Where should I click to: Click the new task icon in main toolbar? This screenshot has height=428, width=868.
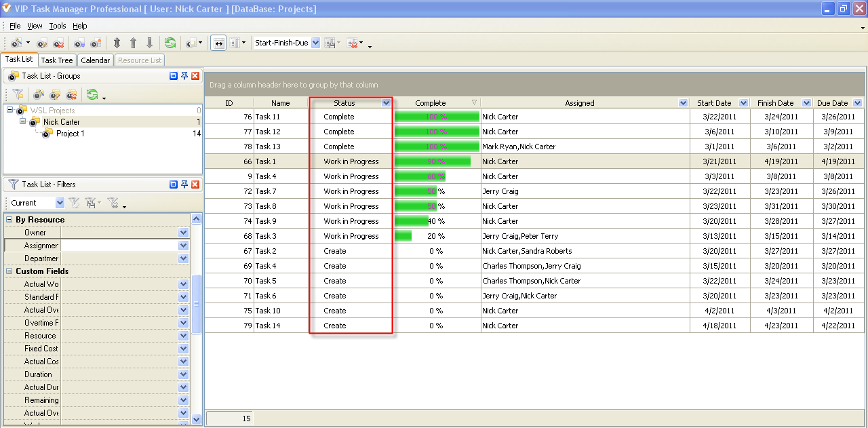pyautogui.click(x=16, y=43)
